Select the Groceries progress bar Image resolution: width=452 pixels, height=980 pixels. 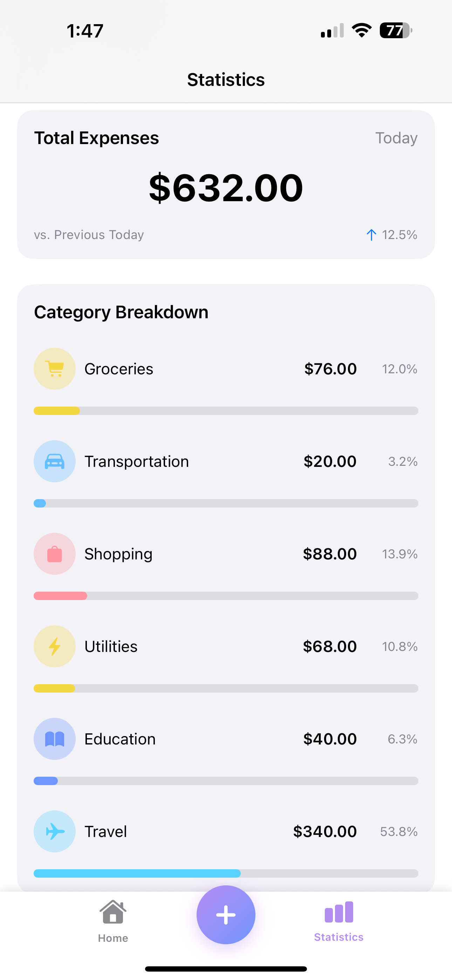click(226, 410)
